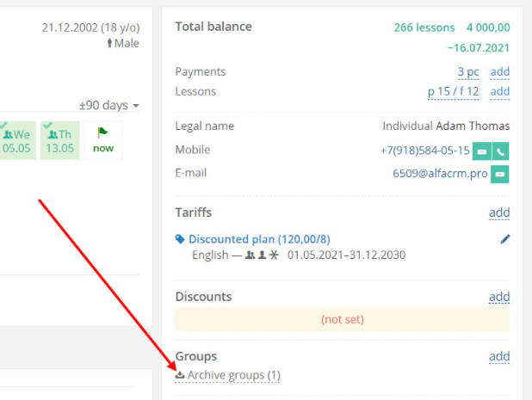
Task: Open the We 05.05 lesson cell
Action: point(17,140)
